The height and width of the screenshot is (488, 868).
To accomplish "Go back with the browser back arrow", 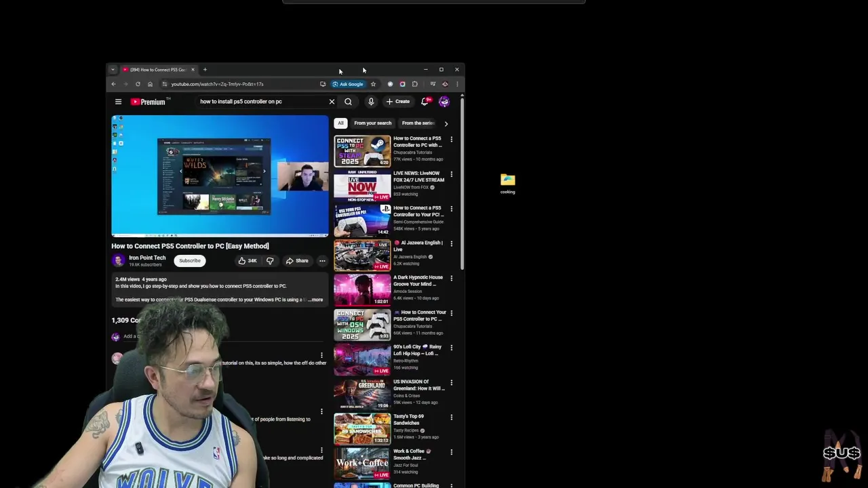I will tap(113, 84).
